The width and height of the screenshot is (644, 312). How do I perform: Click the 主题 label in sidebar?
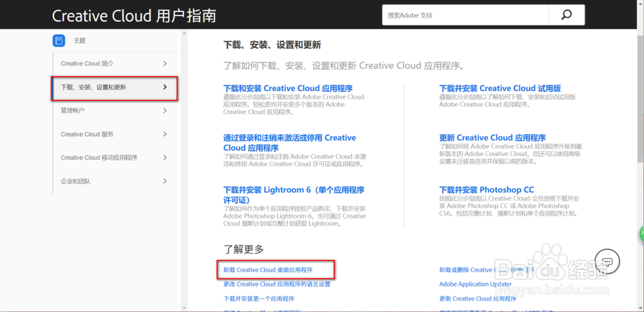click(80, 41)
